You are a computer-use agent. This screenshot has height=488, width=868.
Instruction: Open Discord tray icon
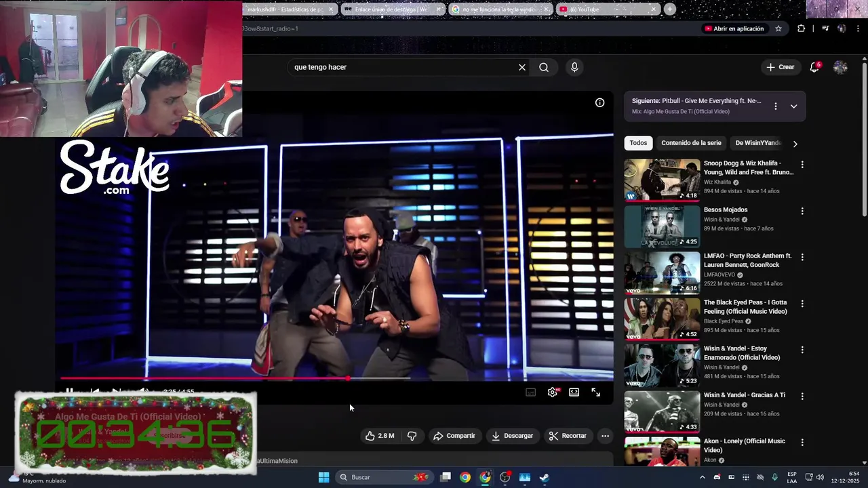(x=717, y=477)
